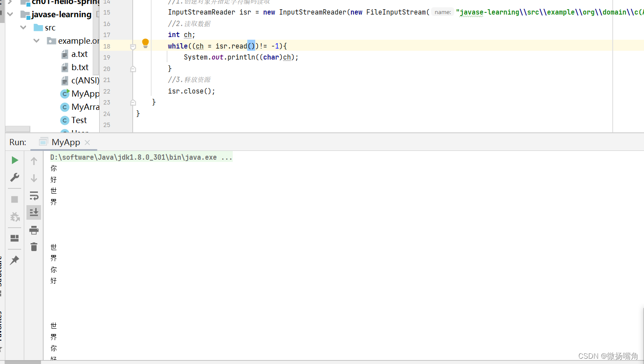Click the java.exe command line in console
The width and height of the screenshot is (644, 364).
pos(141,157)
